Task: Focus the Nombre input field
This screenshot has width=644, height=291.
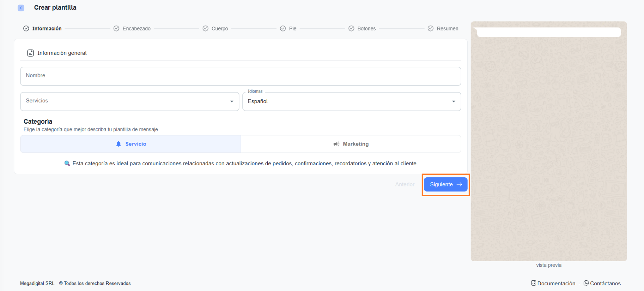Action: [x=240, y=76]
